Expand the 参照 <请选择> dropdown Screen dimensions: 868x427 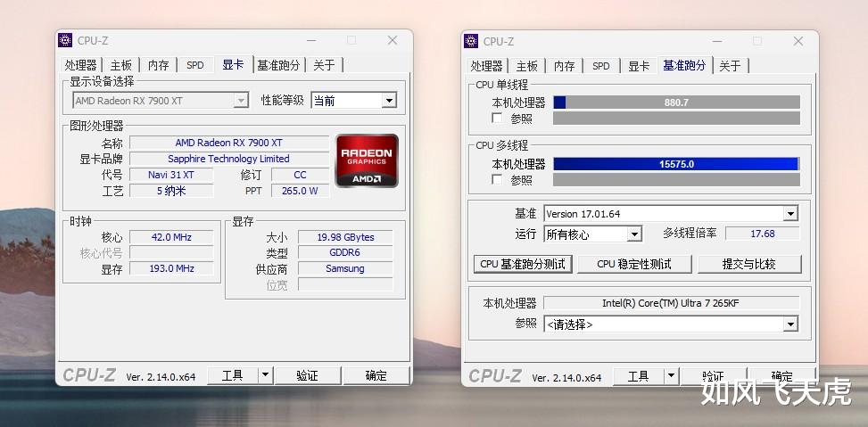(x=671, y=324)
